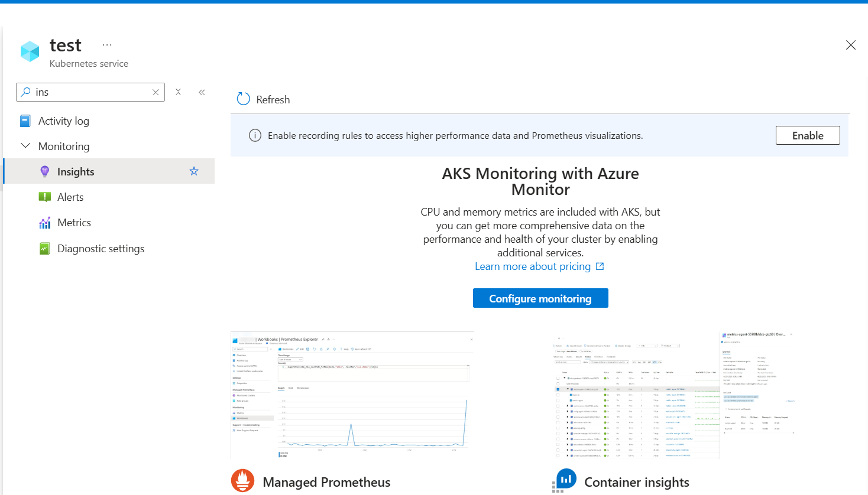Click the Configure monitoring button
Image resolution: width=868 pixels, height=495 pixels.
[x=540, y=298]
